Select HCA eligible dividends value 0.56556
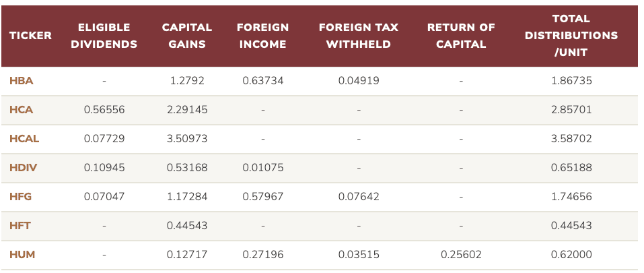This screenshot has height=273, width=644. [104, 110]
